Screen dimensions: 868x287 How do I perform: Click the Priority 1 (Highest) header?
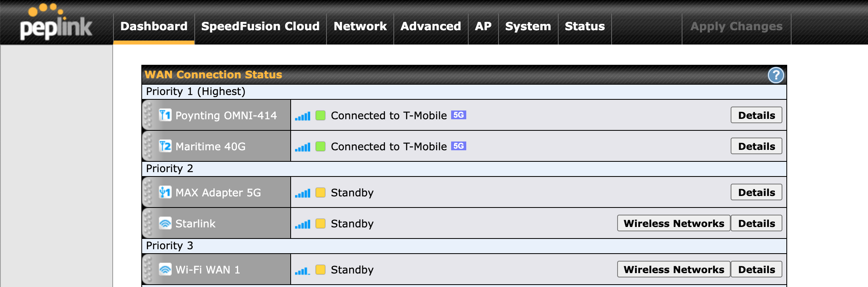click(464, 92)
